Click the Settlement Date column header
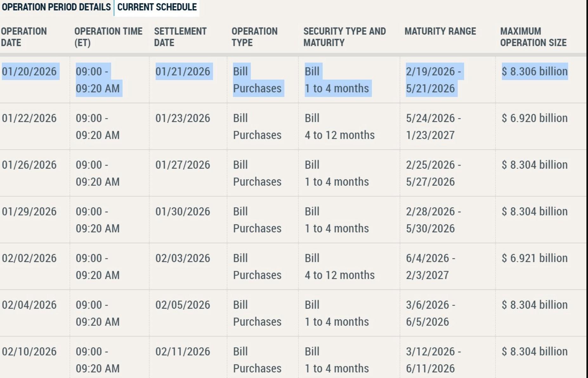Screen dimensions: 588x378 click(x=180, y=37)
